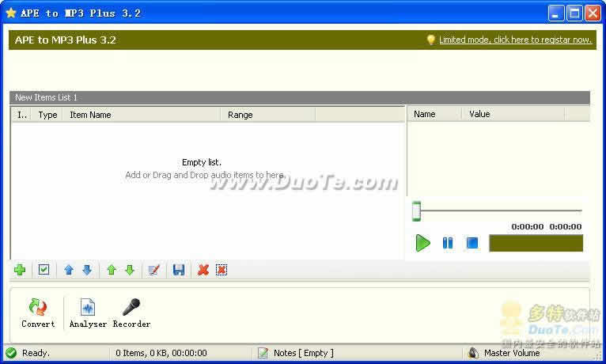Click the Name column header in properties

434,114
